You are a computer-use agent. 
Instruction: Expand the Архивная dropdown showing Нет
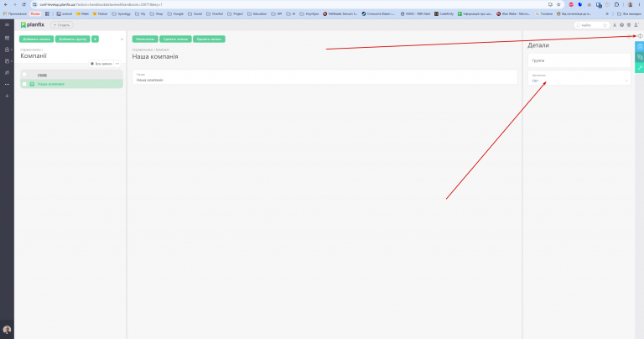[579, 78]
